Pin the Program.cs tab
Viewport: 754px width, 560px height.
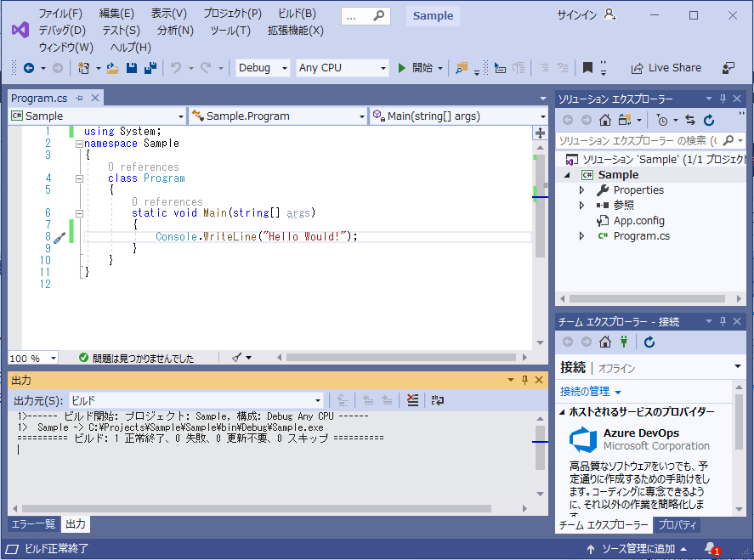80,98
